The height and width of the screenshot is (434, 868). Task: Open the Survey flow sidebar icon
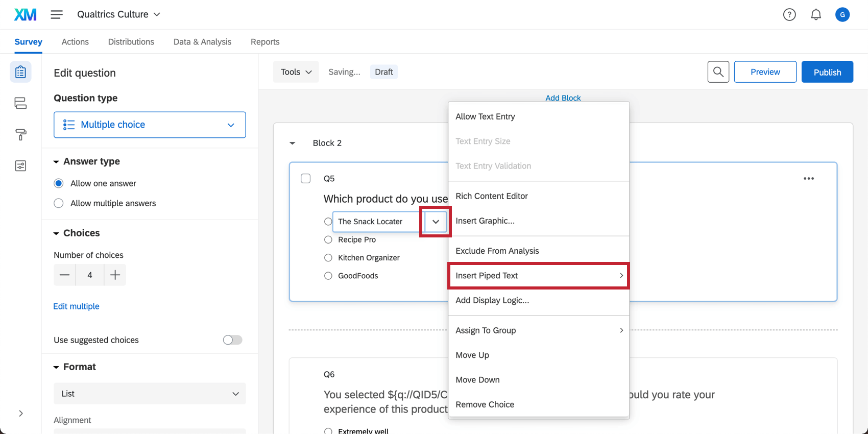click(20, 103)
